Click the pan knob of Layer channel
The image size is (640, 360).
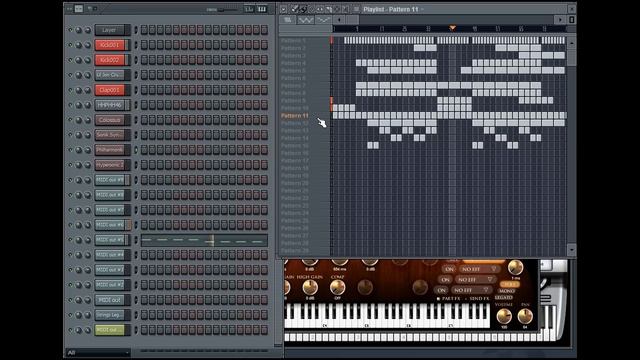pyautogui.click(x=79, y=30)
